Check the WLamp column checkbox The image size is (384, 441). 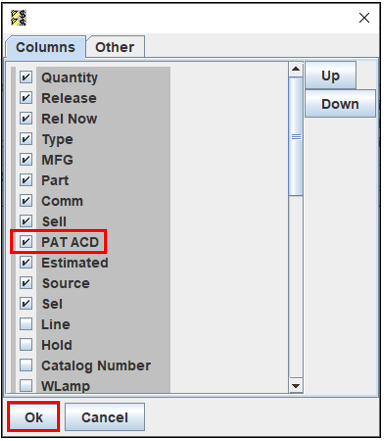pyautogui.click(x=26, y=386)
